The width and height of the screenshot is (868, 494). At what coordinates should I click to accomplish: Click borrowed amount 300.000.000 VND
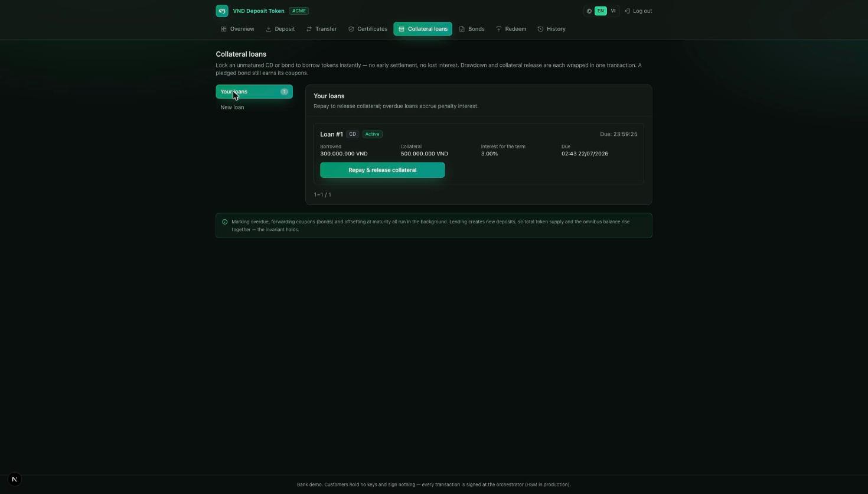point(344,154)
